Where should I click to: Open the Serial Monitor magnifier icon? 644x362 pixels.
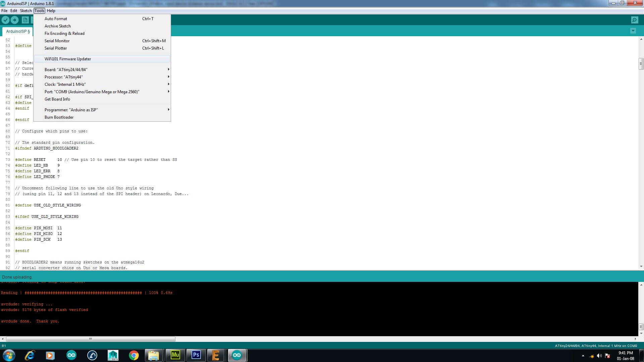pos(635,20)
